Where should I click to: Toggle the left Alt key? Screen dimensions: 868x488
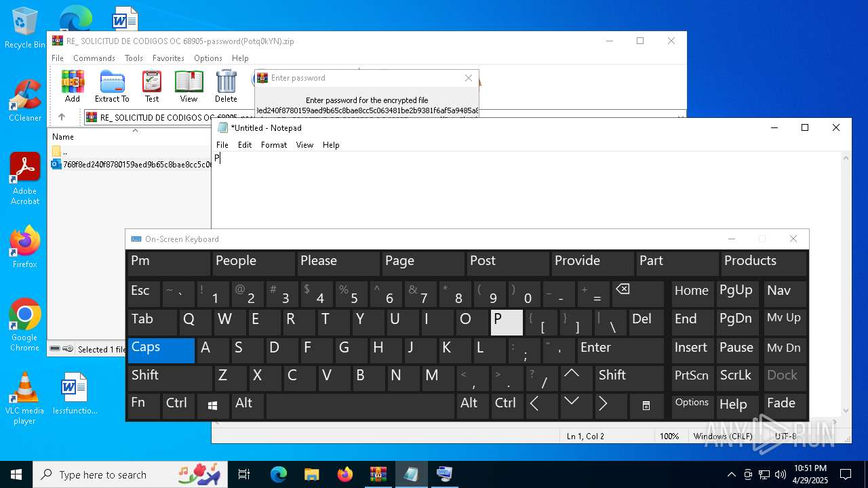point(247,406)
